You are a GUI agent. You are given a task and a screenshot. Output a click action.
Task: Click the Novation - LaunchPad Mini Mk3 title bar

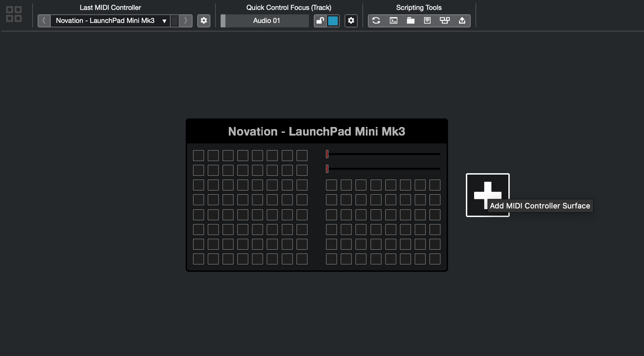[x=317, y=131]
